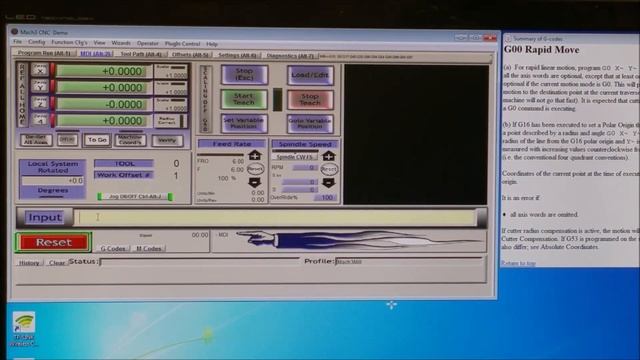
Task: Click the X axis DRO value
Action: 104,71
